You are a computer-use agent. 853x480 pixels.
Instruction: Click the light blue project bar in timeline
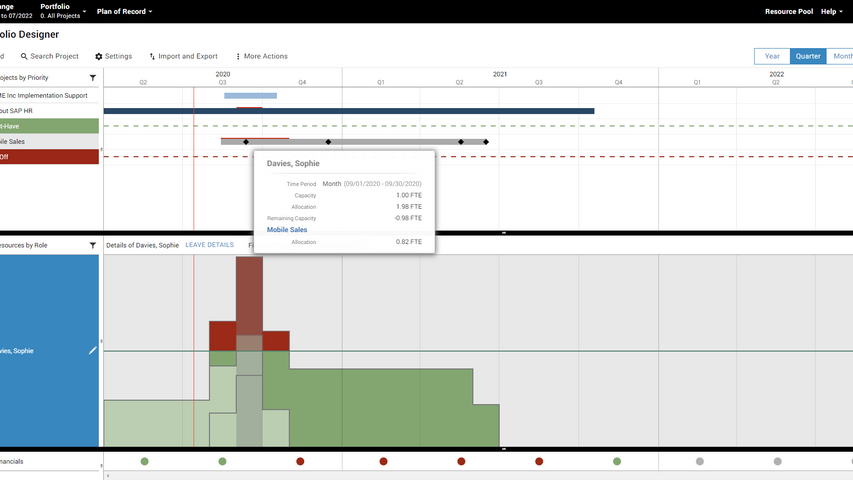(250, 96)
